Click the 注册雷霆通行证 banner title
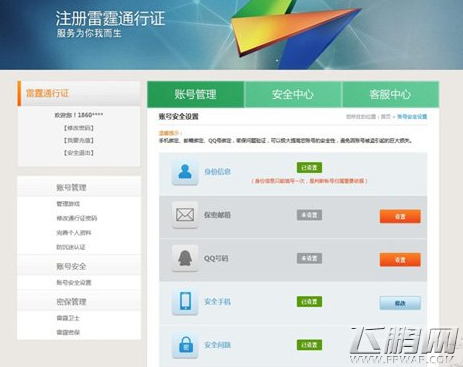Viewport: 463px width, 367px height. point(110,18)
